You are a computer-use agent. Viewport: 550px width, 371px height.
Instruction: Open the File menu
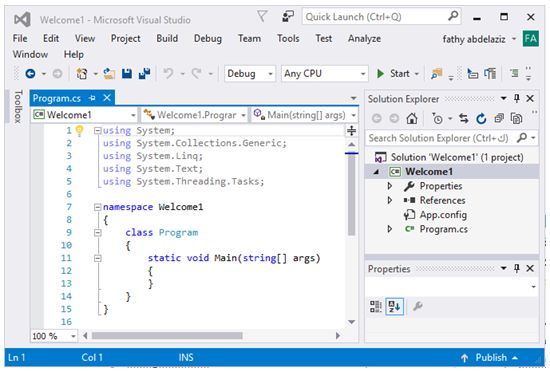(20, 38)
